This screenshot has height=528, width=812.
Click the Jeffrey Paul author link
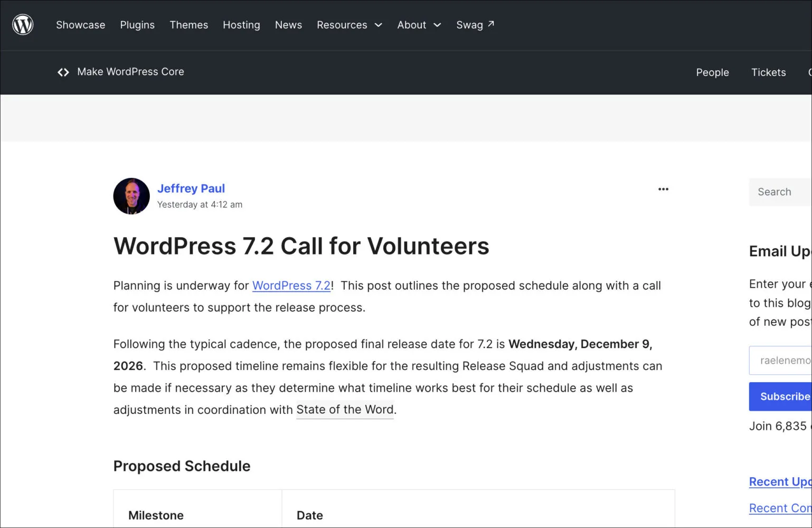click(191, 188)
